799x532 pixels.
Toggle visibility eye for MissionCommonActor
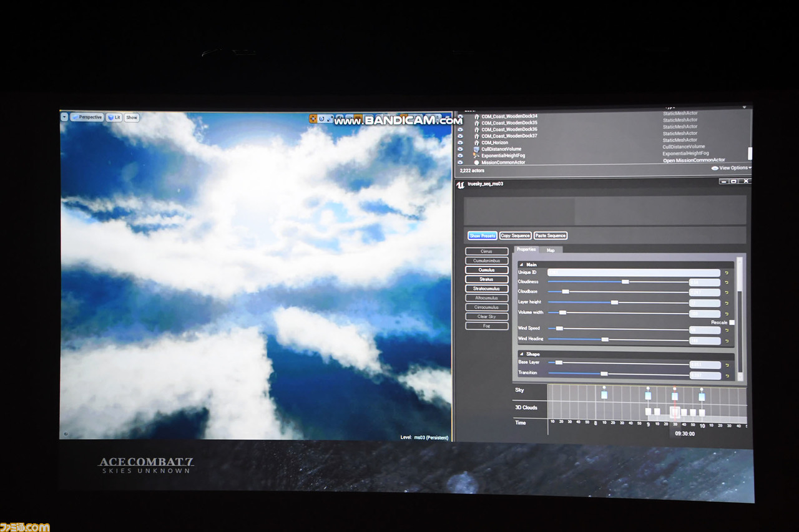pyautogui.click(x=461, y=163)
